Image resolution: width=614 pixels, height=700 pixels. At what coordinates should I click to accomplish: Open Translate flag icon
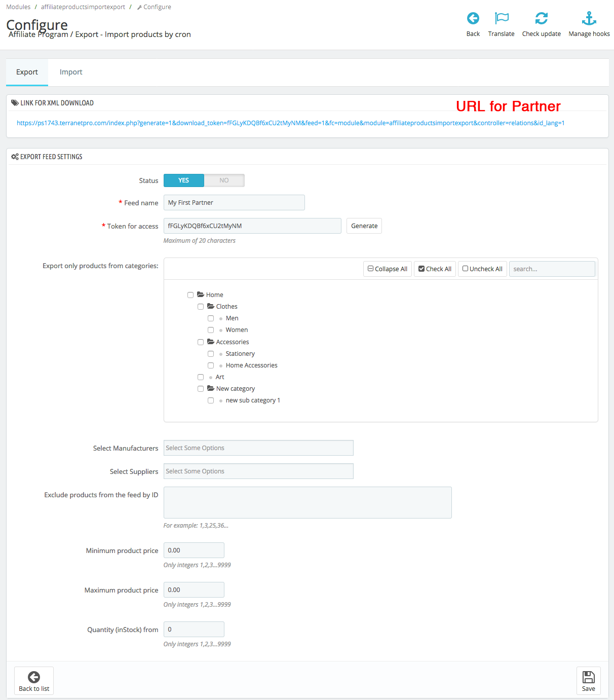click(502, 19)
